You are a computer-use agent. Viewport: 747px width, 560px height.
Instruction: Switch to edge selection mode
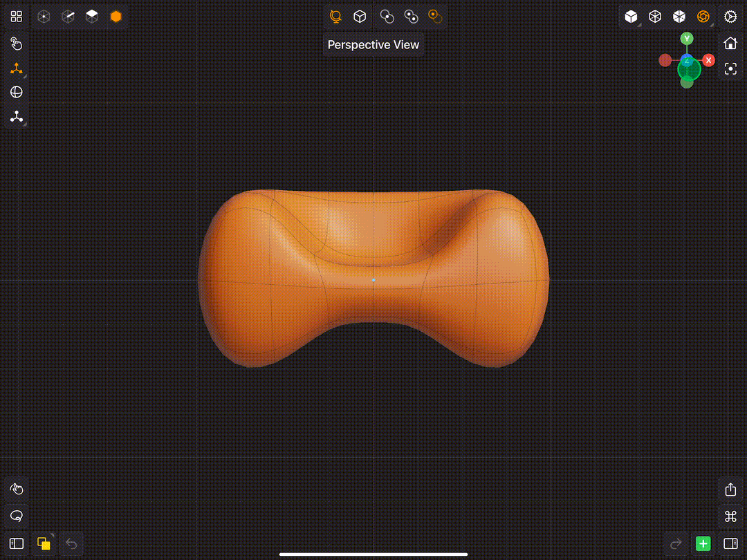point(68,17)
